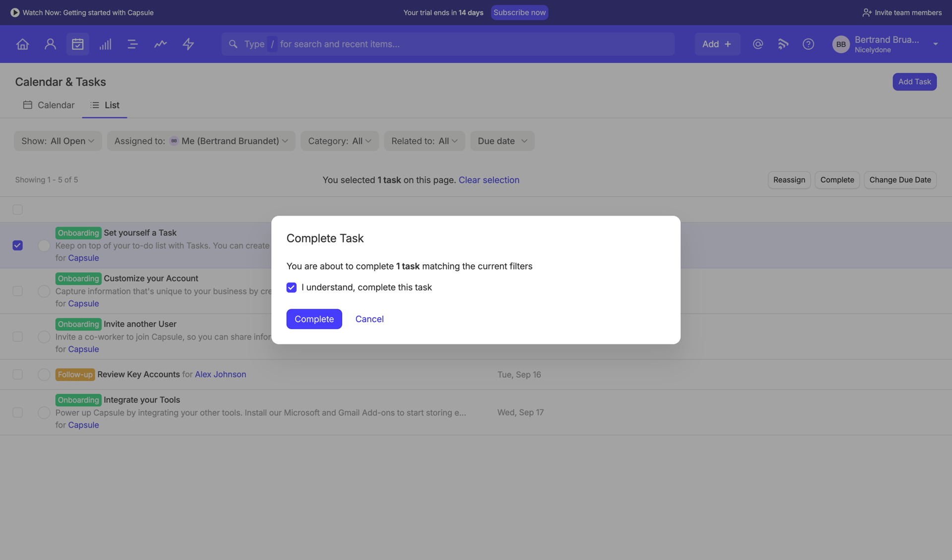Open the analytics trend line icon
This screenshot has width=952, height=560.
click(160, 44)
